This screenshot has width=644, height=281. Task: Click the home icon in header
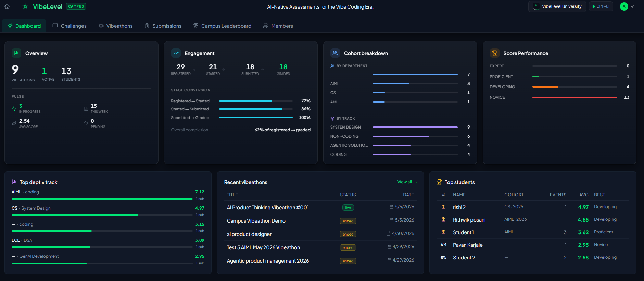point(7,6)
